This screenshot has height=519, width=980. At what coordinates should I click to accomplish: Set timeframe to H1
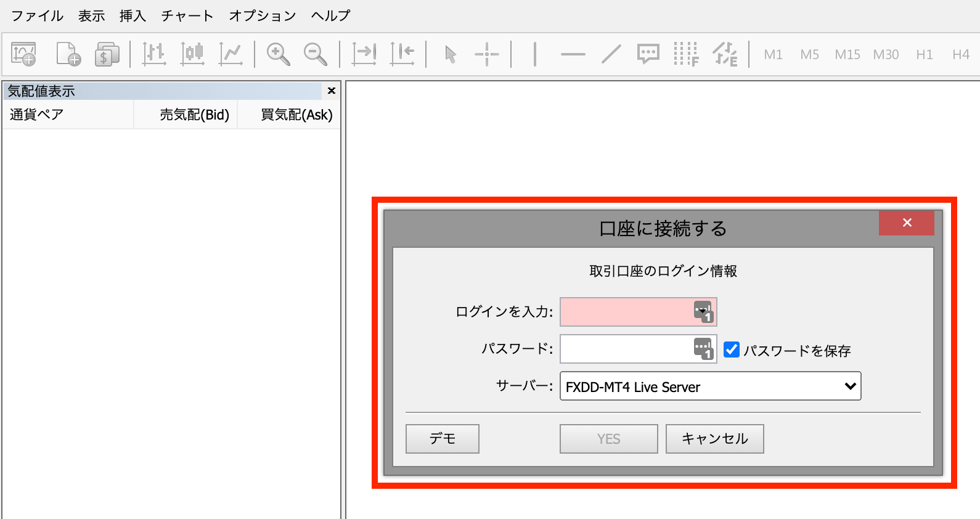(925, 55)
